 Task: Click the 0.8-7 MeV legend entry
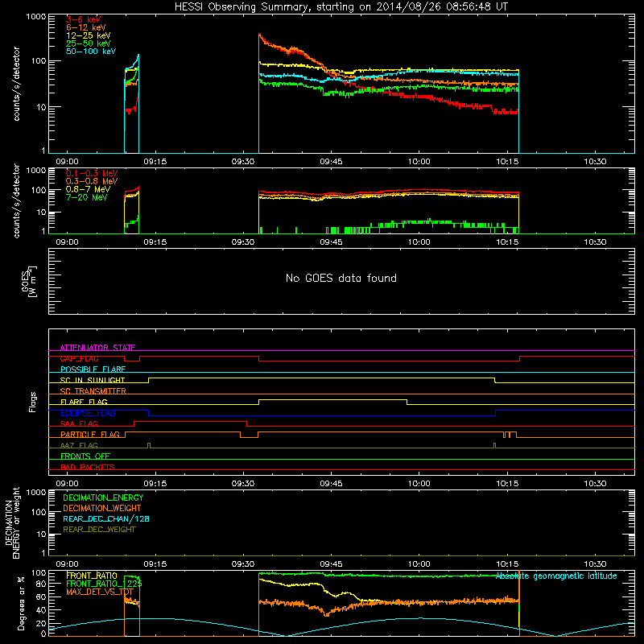tap(88, 190)
